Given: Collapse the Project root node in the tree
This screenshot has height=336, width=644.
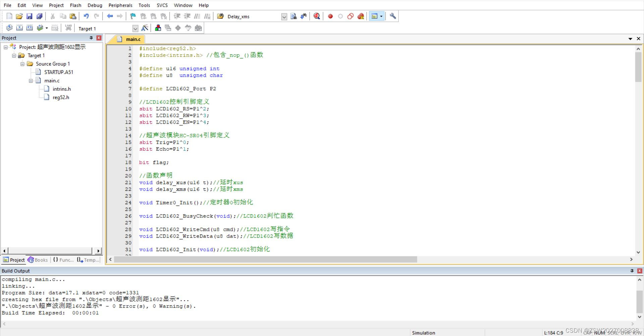Looking at the screenshot, I should coord(6,47).
